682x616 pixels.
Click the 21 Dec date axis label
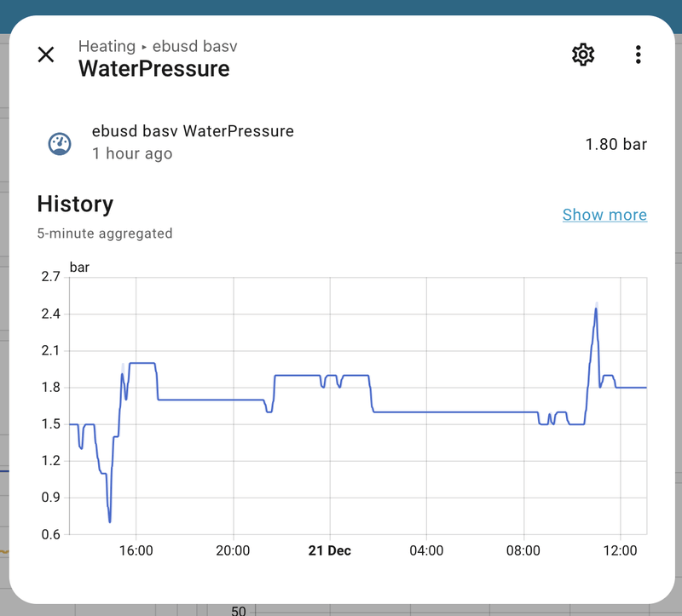coord(329,550)
